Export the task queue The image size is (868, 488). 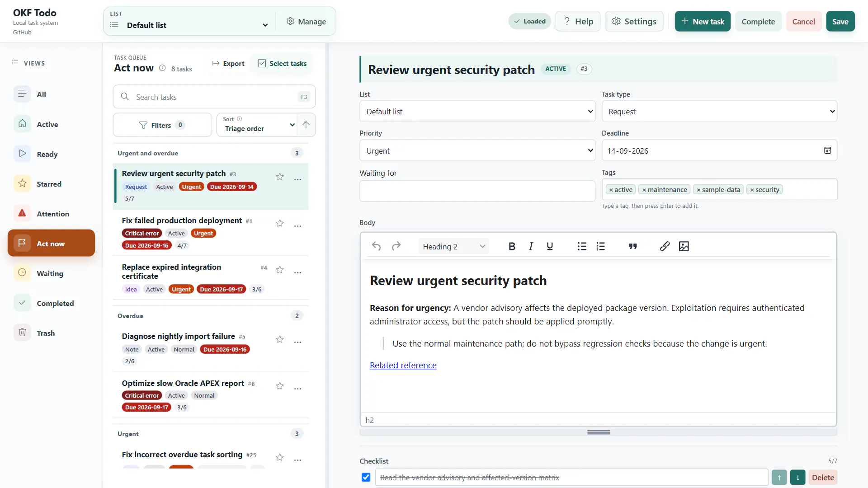(x=228, y=64)
